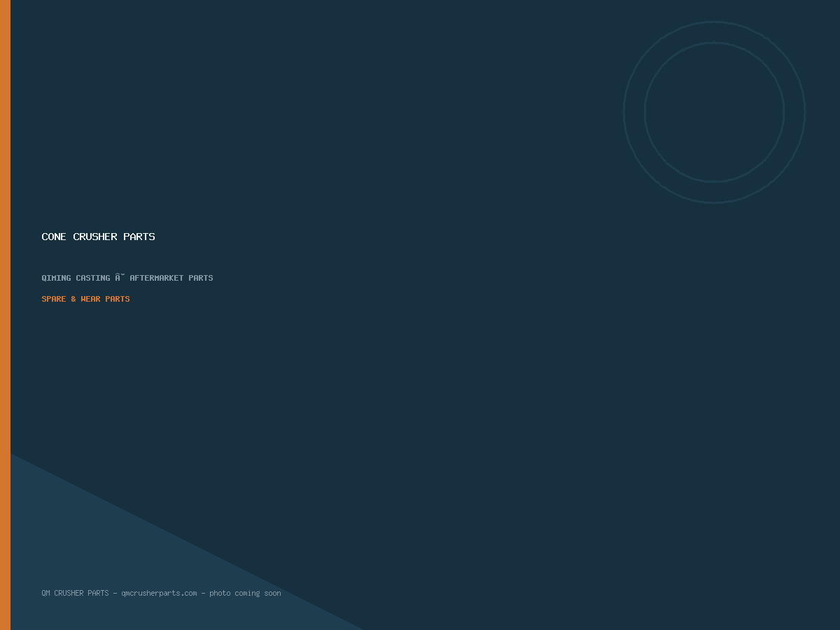Click the footer text with qmcrusherparts.com

(162, 593)
